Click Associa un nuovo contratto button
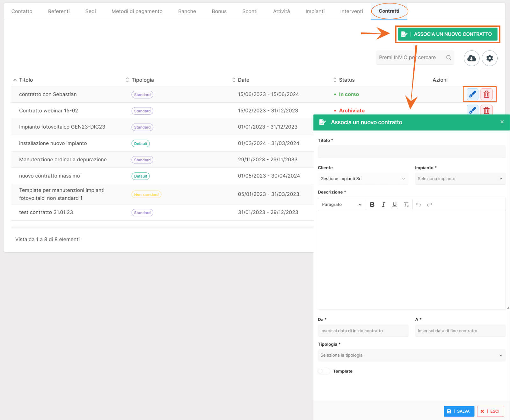 [x=448, y=34]
